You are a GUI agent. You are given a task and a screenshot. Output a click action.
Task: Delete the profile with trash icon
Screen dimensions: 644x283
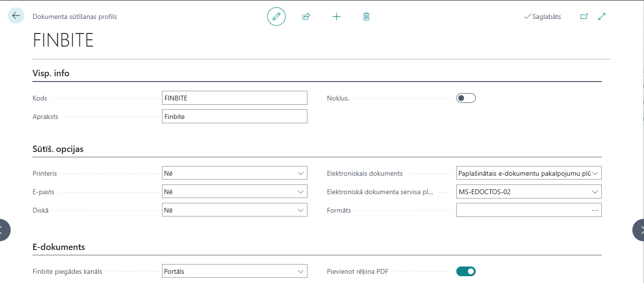(x=366, y=17)
